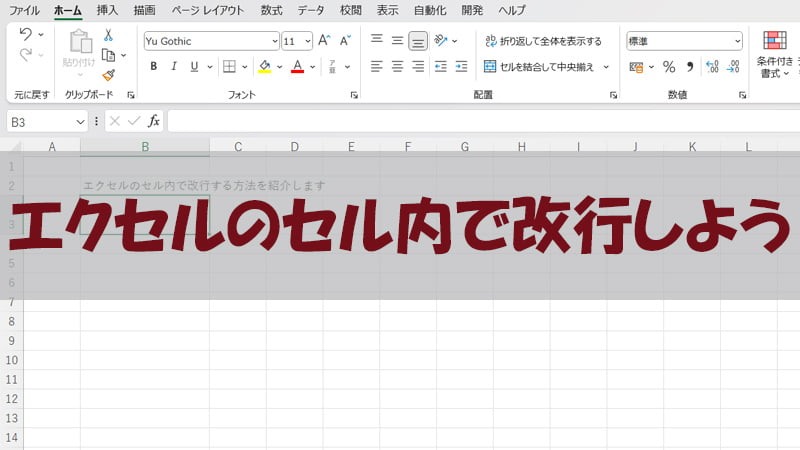Expand the borders dropdown arrow
The image size is (800, 450).
pos(246,67)
